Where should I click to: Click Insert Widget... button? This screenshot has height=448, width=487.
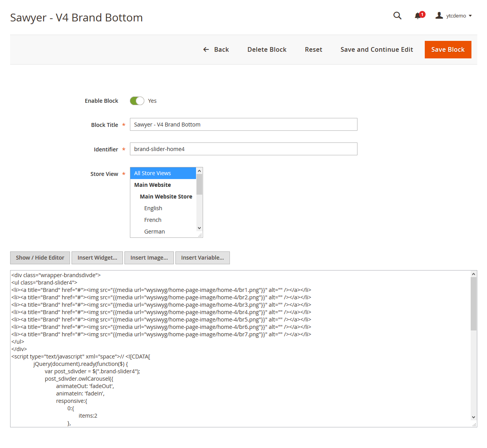pyautogui.click(x=97, y=258)
